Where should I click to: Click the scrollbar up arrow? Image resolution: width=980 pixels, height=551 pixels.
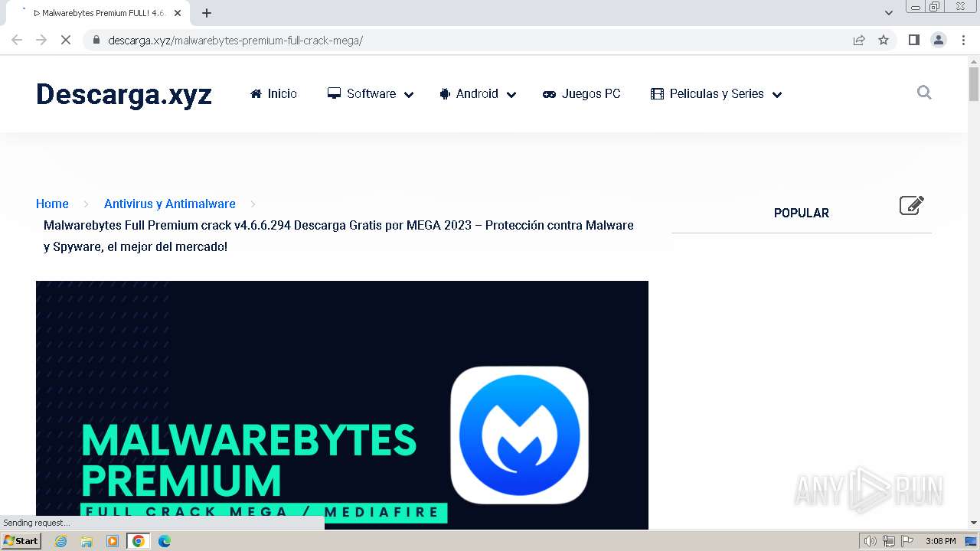[x=974, y=60]
